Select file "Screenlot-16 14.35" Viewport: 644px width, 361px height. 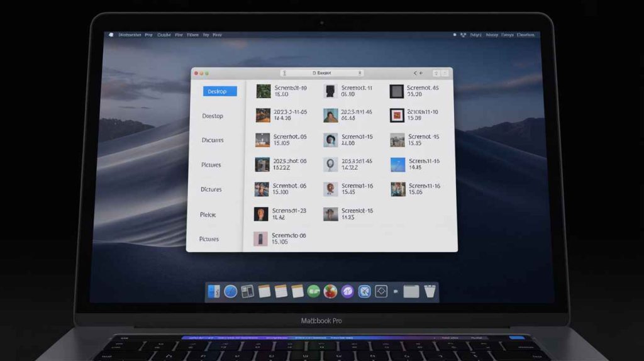(x=348, y=214)
